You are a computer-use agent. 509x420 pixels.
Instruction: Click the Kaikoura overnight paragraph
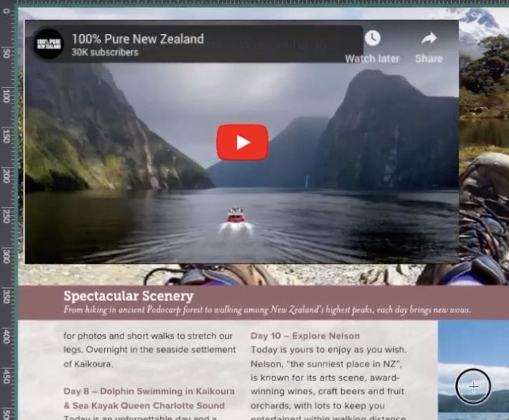click(149, 350)
